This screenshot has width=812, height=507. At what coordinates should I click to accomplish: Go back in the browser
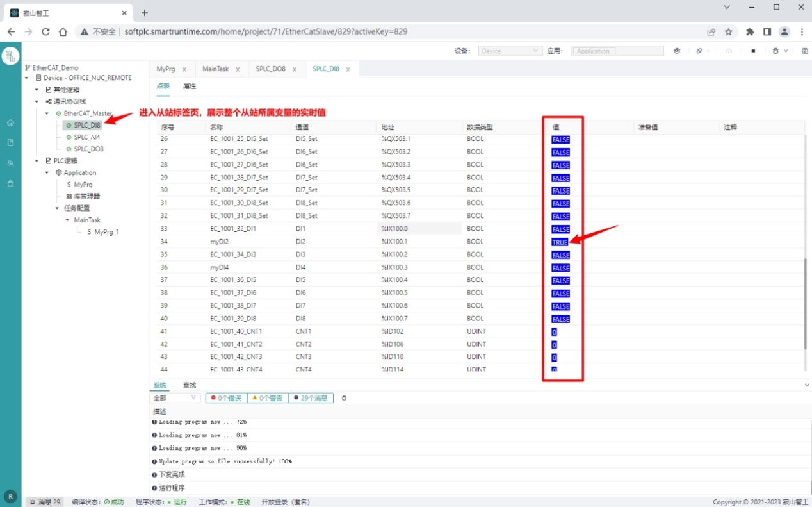click(11, 31)
